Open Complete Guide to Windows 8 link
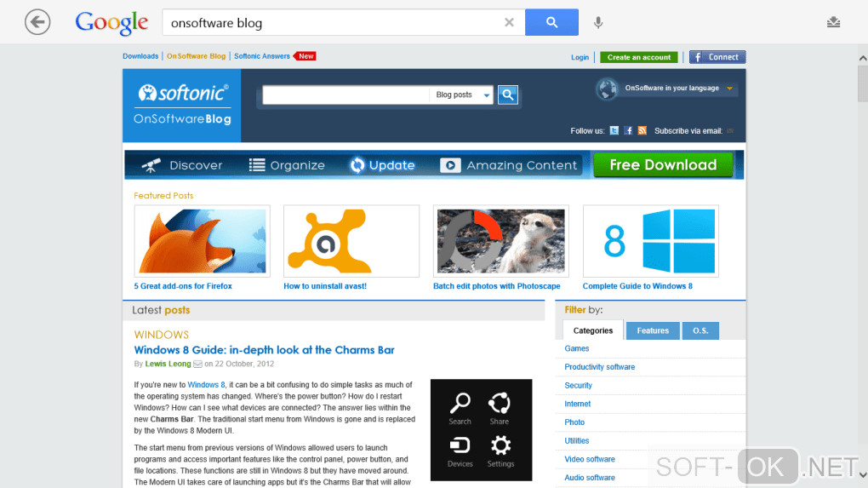Viewport: 868px width, 488px height. point(637,286)
